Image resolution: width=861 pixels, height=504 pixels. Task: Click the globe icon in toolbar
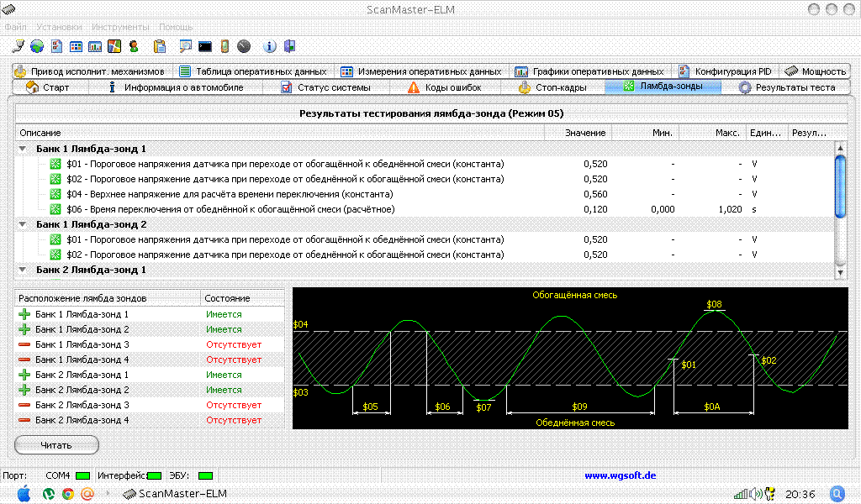click(37, 46)
